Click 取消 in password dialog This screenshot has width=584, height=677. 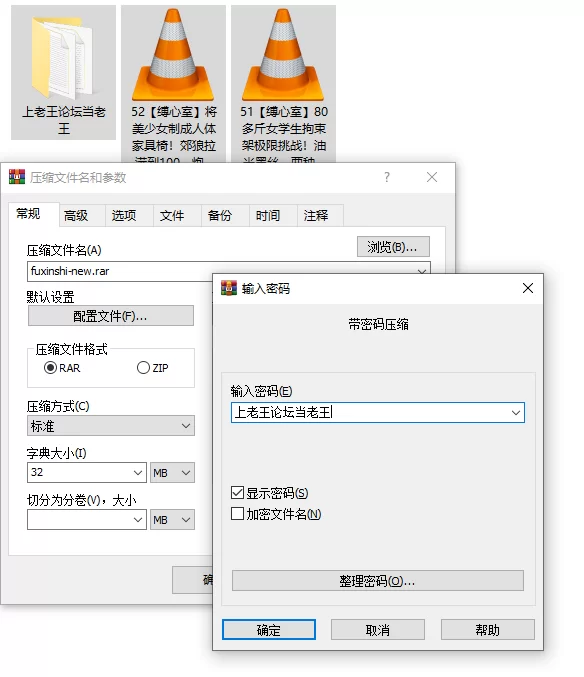pos(378,630)
